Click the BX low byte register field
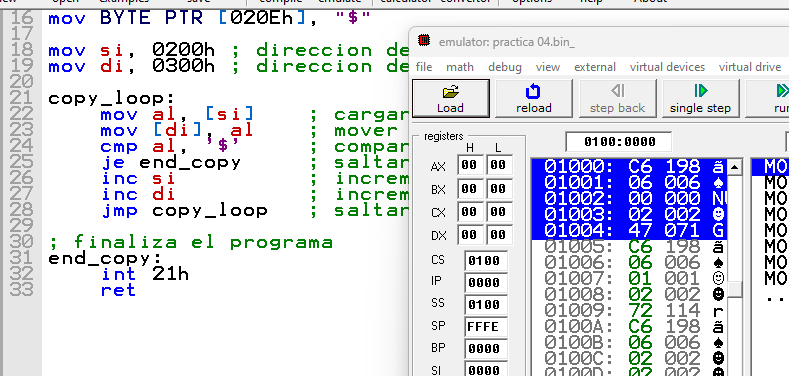 (x=499, y=189)
